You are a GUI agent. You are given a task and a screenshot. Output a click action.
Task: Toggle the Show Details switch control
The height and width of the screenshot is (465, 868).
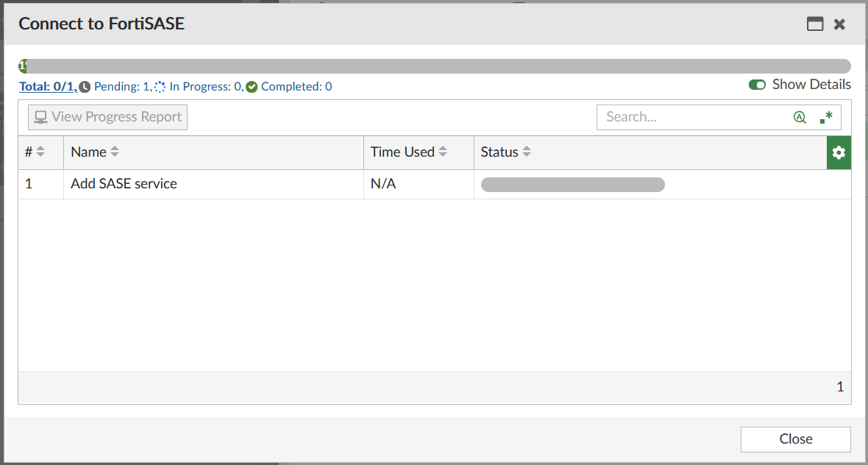(757, 85)
